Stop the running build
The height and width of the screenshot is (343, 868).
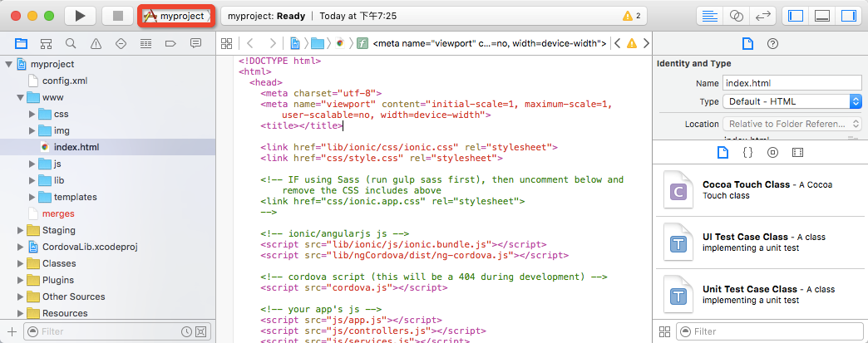coord(118,16)
